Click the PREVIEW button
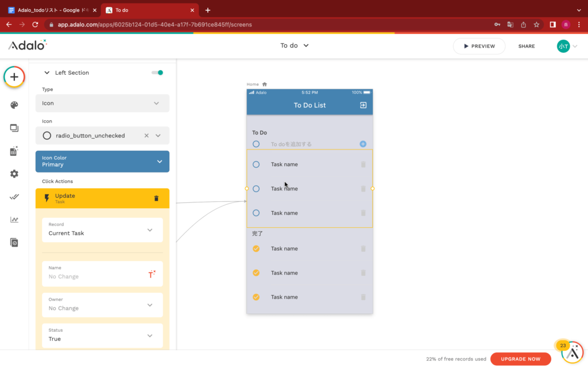588x368 pixels. [478, 46]
